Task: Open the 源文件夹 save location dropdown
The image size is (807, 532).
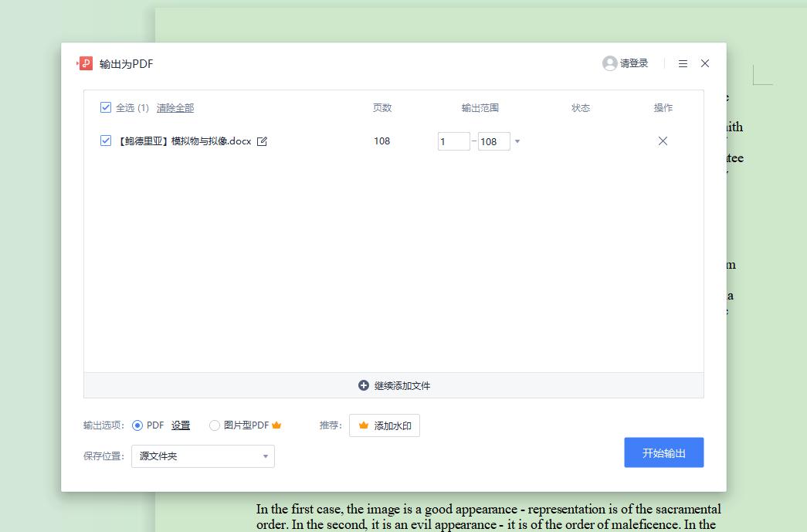Action: [x=203, y=456]
